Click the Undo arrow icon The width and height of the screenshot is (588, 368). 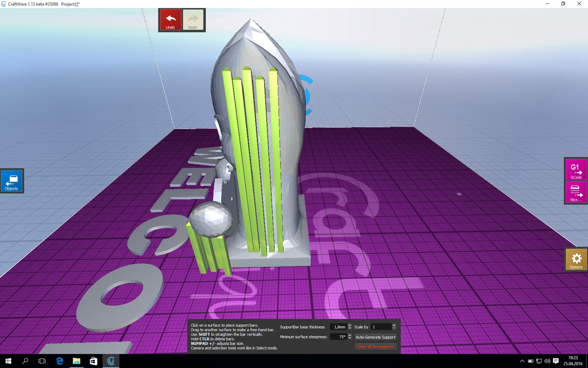170,18
